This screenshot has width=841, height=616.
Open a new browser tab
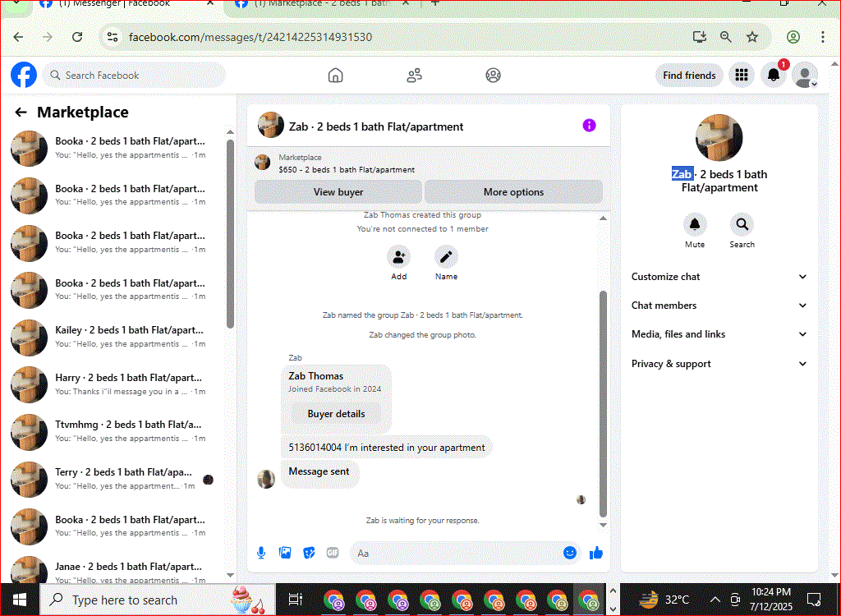(435, 3)
